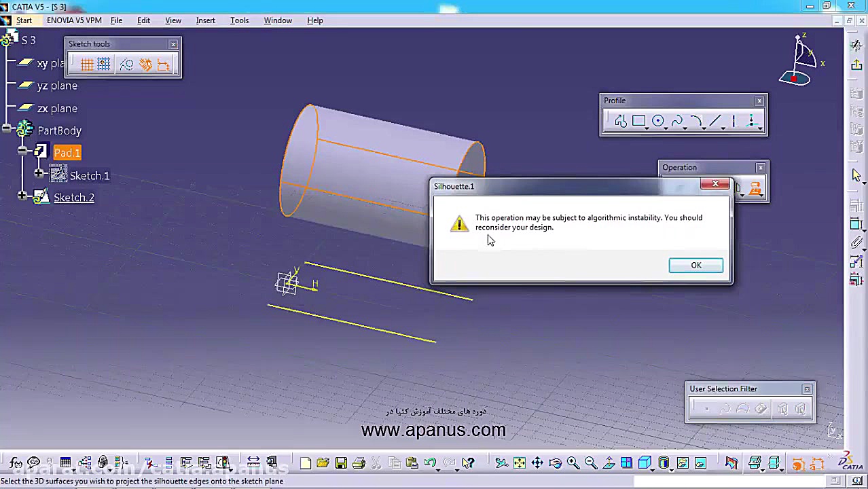The width and height of the screenshot is (868, 489).
Task: Open the Start menu
Action: [x=24, y=20]
